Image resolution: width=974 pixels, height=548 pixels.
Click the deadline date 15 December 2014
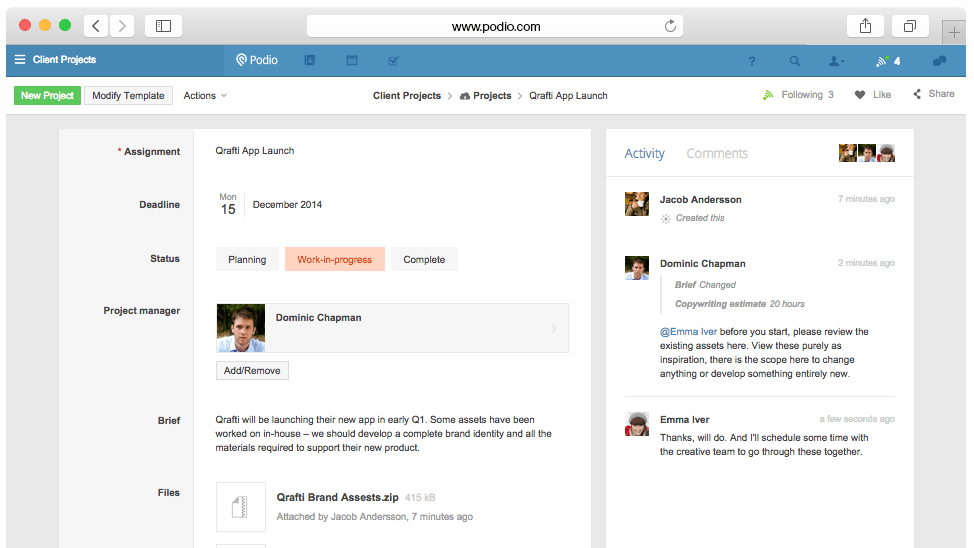270,204
